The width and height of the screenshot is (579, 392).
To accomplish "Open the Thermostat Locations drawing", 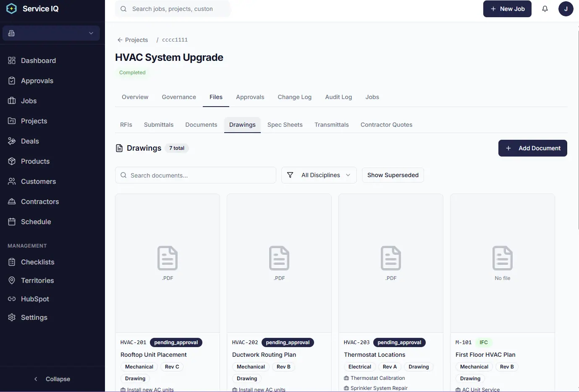I will (375, 355).
